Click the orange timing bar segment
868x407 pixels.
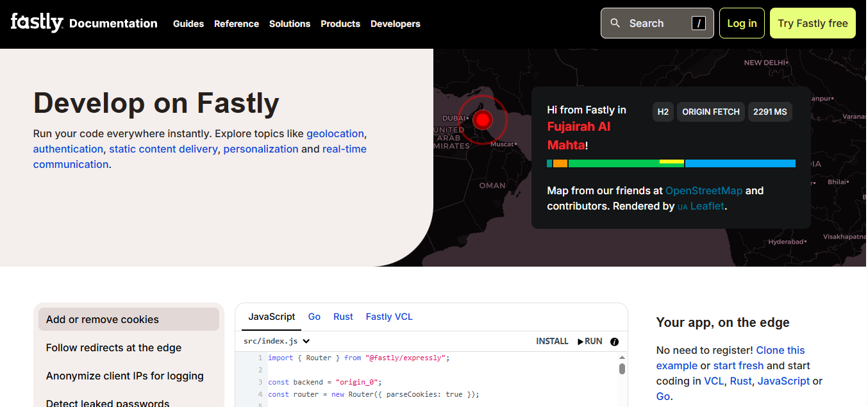click(x=560, y=163)
